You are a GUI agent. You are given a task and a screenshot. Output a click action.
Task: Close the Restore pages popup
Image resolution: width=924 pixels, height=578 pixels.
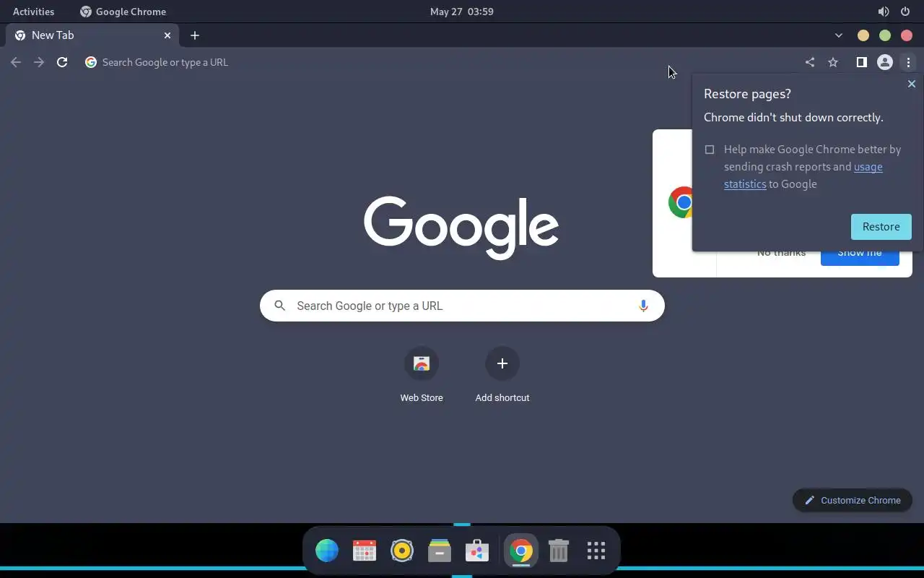click(911, 84)
